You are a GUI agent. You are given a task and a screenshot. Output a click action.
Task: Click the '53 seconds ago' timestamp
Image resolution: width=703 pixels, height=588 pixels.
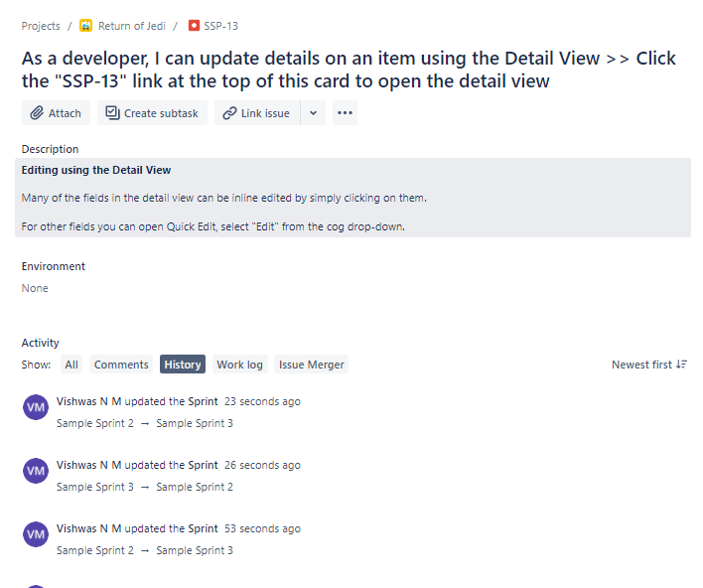tap(262, 528)
